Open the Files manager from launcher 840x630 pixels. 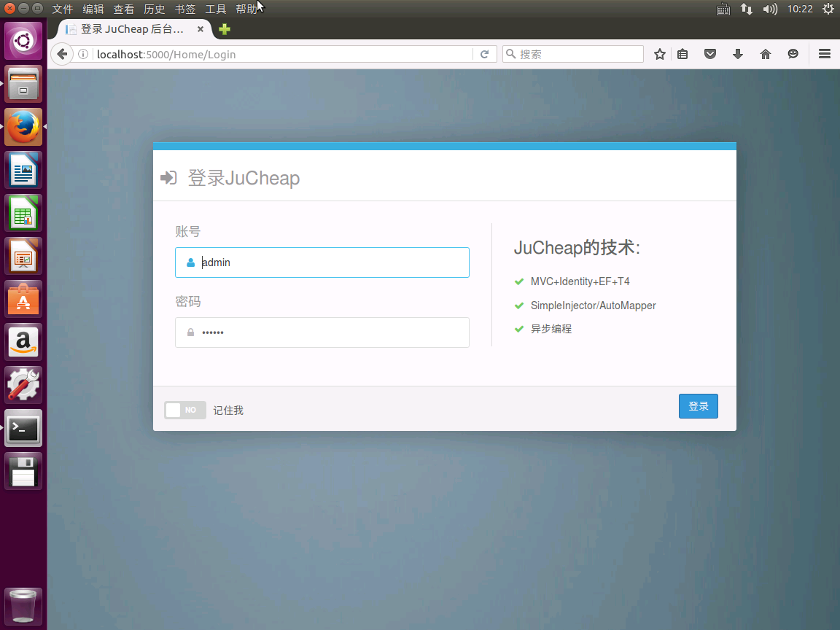(23, 84)
